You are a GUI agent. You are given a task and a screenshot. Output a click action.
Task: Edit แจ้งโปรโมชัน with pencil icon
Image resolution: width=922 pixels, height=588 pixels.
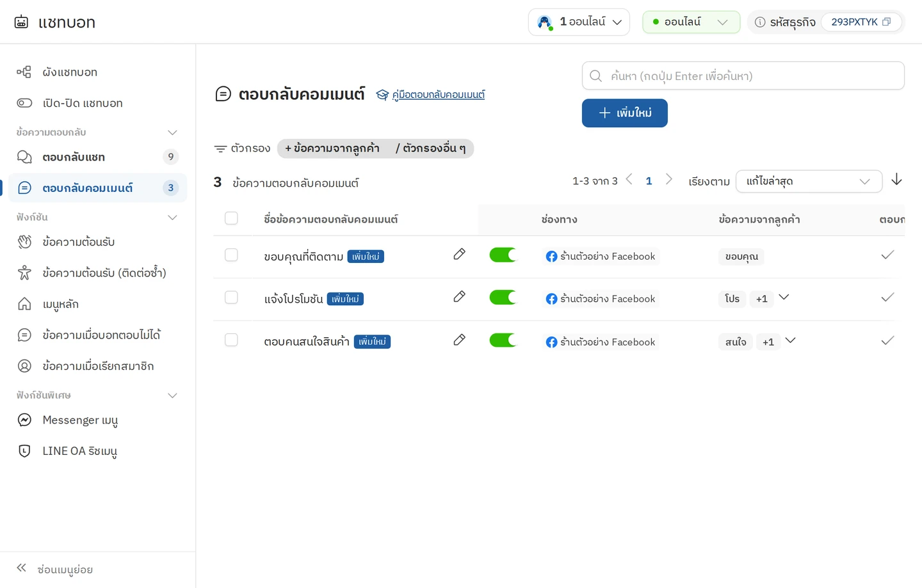coord(459,297)
